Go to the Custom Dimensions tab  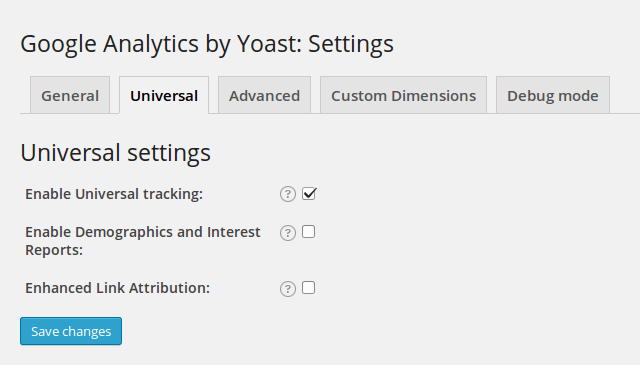tap(403, 95)
